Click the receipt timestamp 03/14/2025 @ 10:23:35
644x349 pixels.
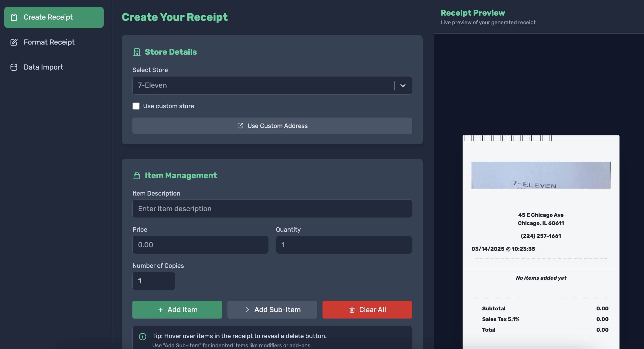coord(503,249)
